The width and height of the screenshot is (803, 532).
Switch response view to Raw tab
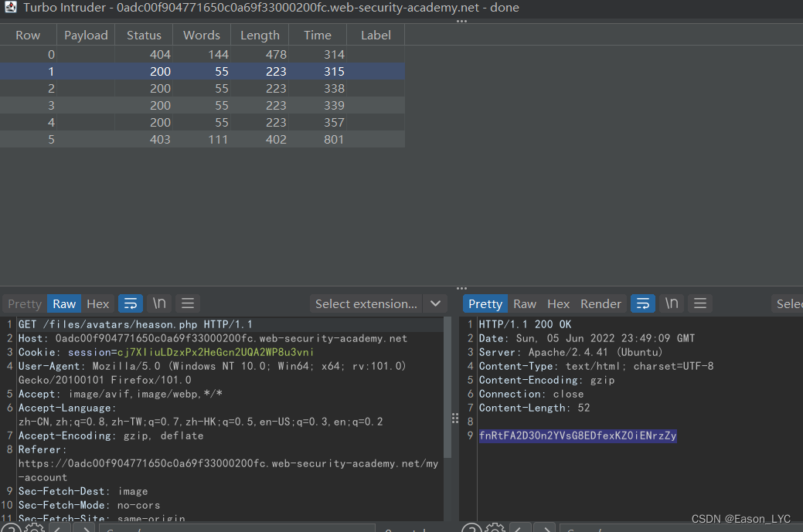pyautogui.click(x=525, y=303)
